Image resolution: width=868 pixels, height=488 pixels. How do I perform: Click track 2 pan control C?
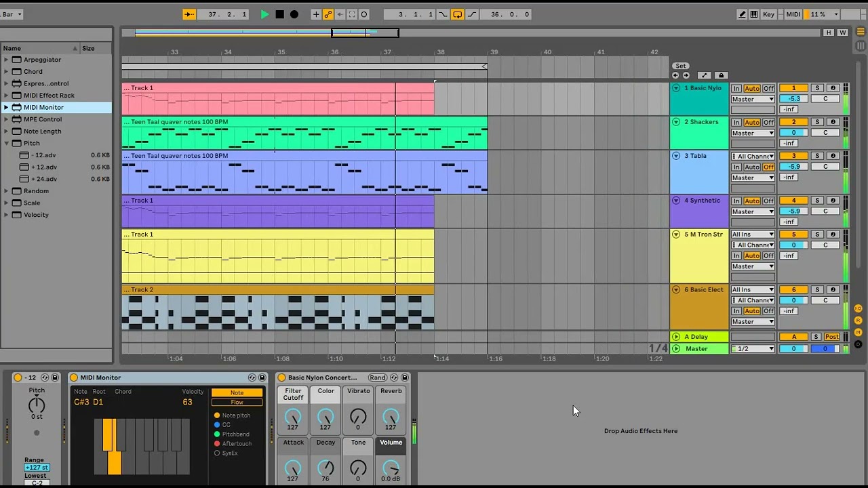click(x=825, y=133)
